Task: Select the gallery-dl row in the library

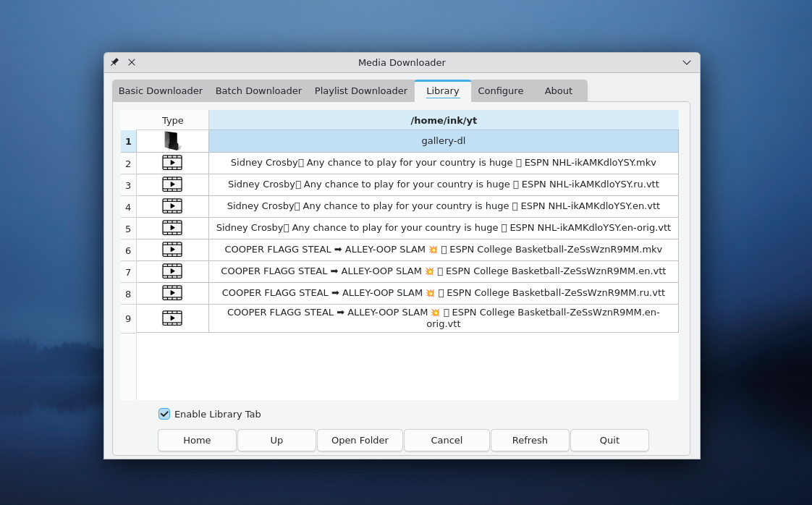Action: [444, 140]
